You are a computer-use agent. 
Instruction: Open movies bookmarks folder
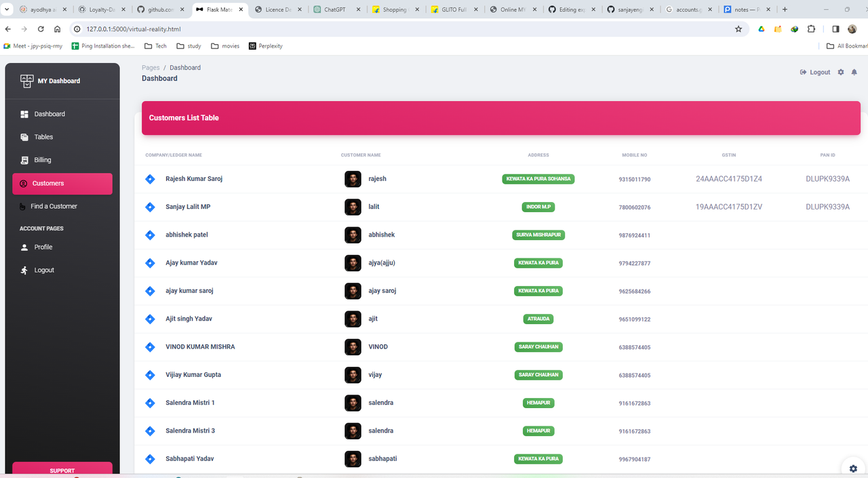(x=225, y=46)
